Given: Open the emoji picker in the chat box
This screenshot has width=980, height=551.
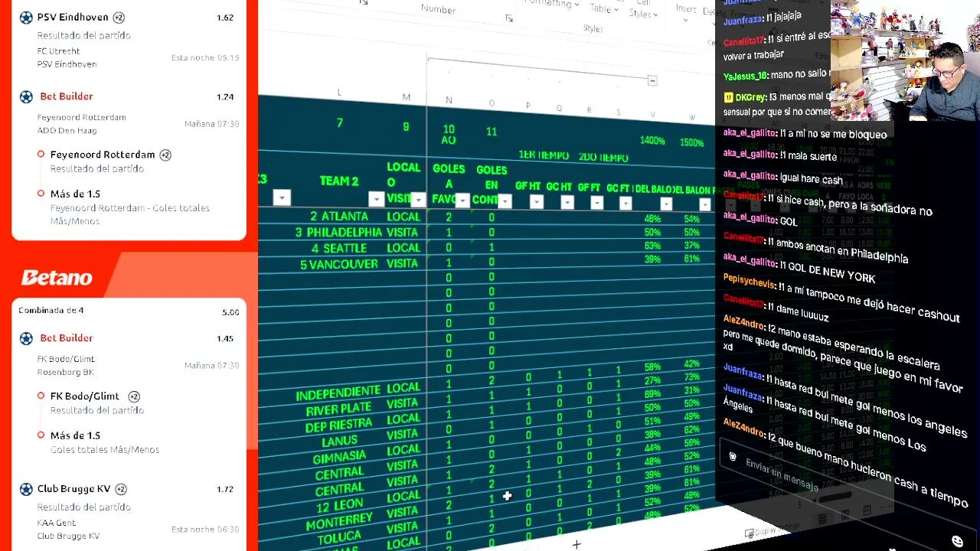Looking at the screenshot, I should (957, 542).
